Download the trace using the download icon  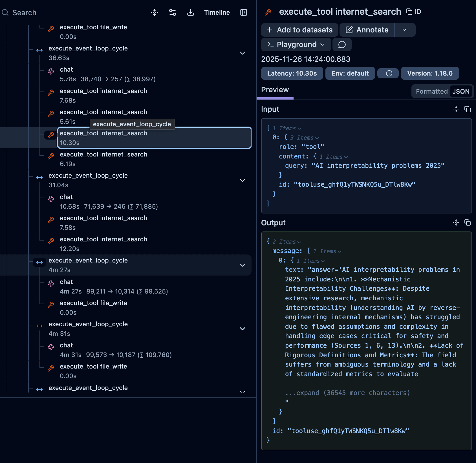coord(191,12)
